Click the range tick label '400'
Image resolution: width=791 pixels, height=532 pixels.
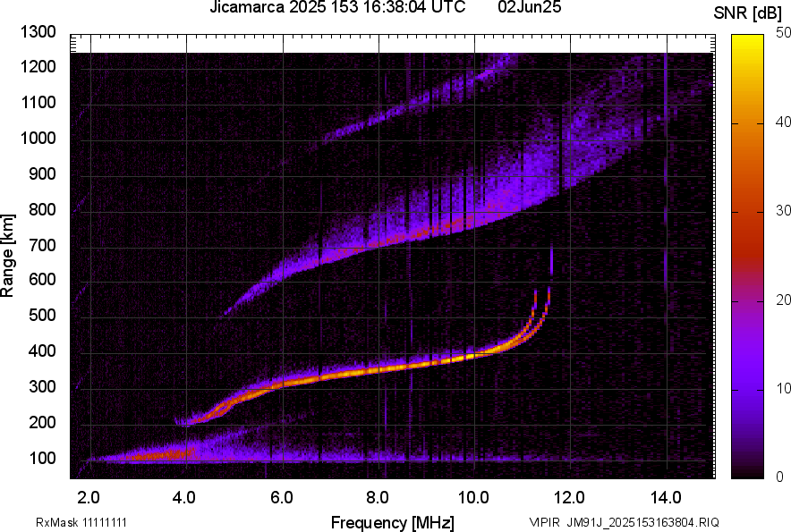point(42,350)
